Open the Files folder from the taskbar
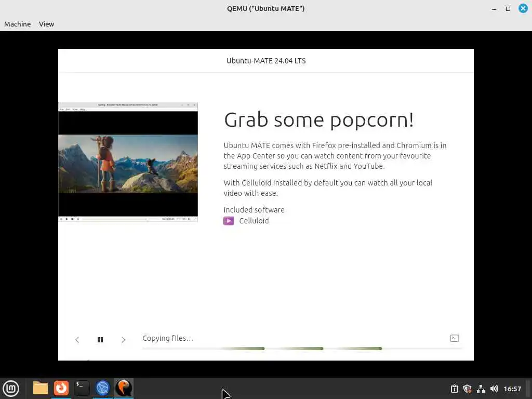 tap(41, 388)
